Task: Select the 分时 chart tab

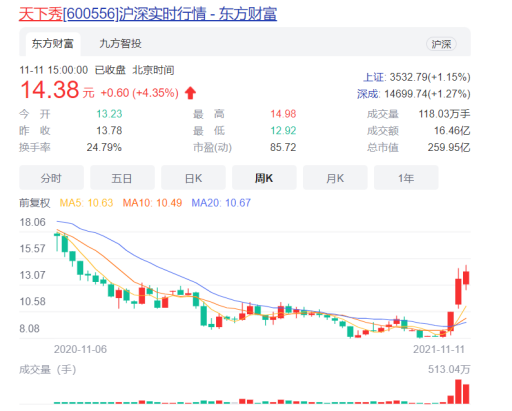Action: tap(51, 178)
